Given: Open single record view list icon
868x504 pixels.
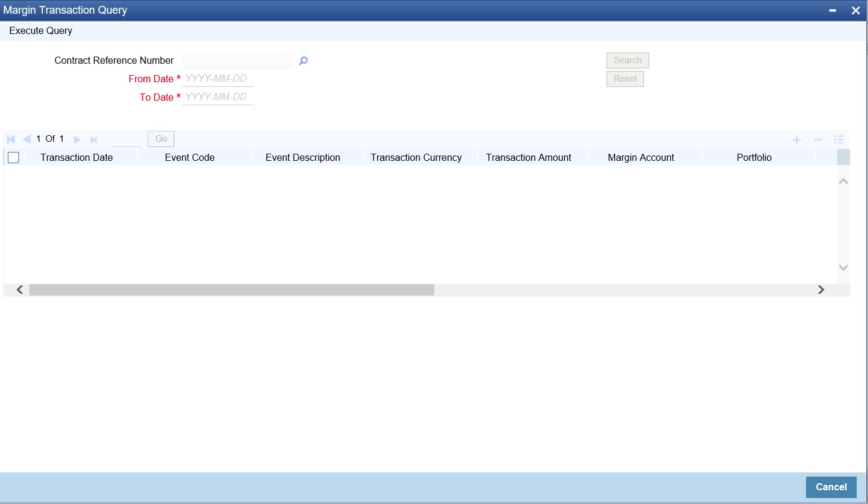Looking at the screenshot, I should pyautogui.click(x=838, y=139).
